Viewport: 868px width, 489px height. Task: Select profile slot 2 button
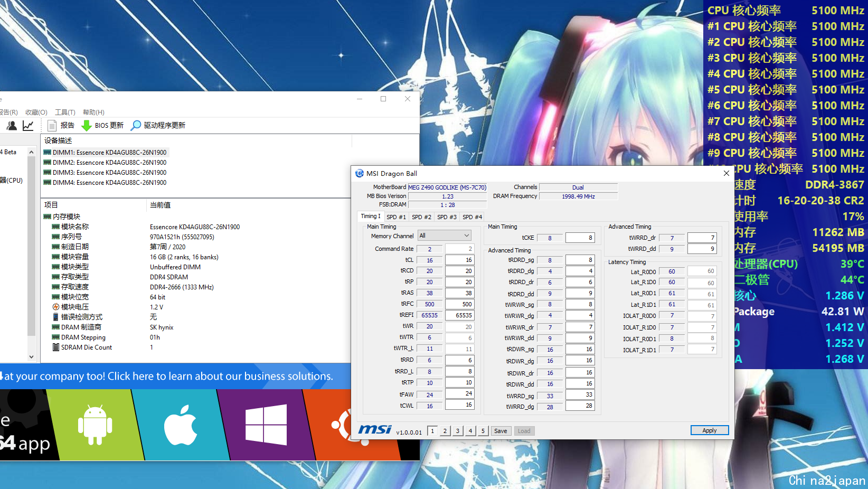tap(445, 431)
